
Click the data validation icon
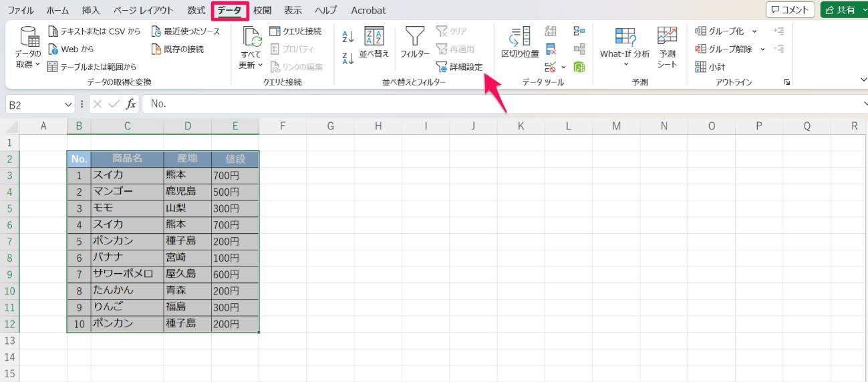(550, 67)
